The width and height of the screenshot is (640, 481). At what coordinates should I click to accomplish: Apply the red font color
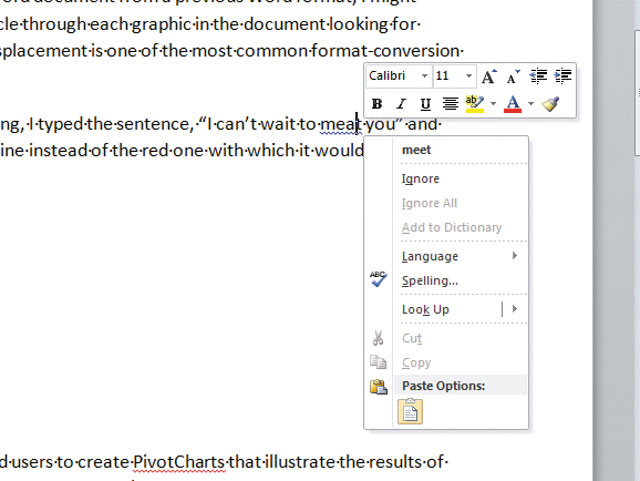[513, 104]
